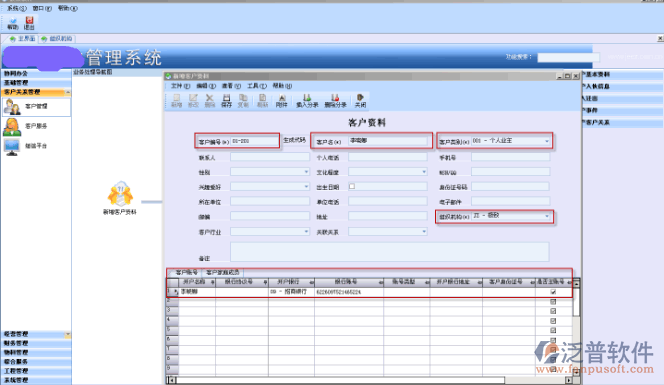The image size is (664, 385).
Task: Uncheck 是否主账号 in the first account row
Action: point(553,292)
